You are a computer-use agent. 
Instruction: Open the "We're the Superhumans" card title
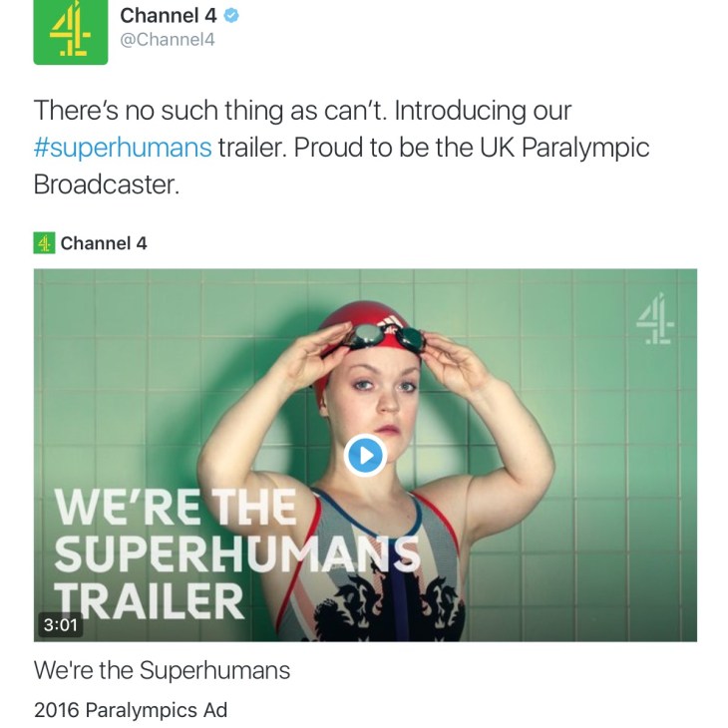pos(162,670)
